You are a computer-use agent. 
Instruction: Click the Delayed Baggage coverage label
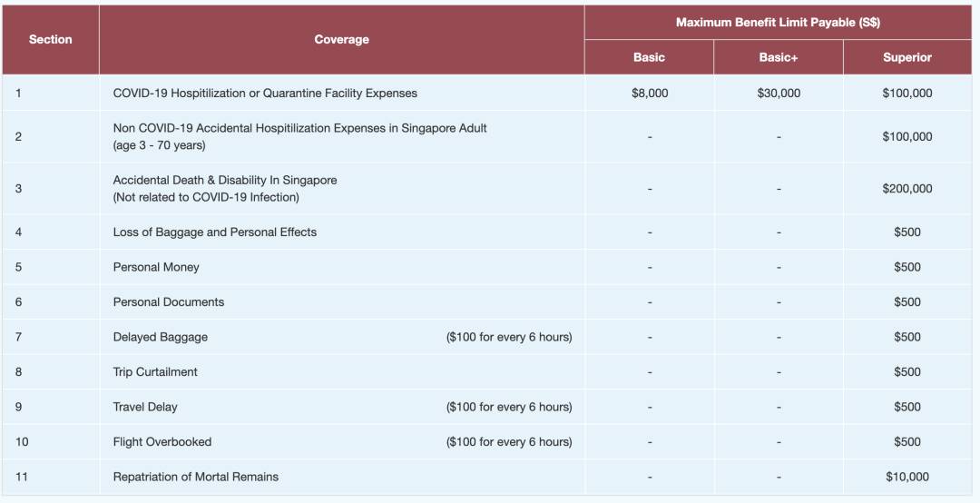160,337
